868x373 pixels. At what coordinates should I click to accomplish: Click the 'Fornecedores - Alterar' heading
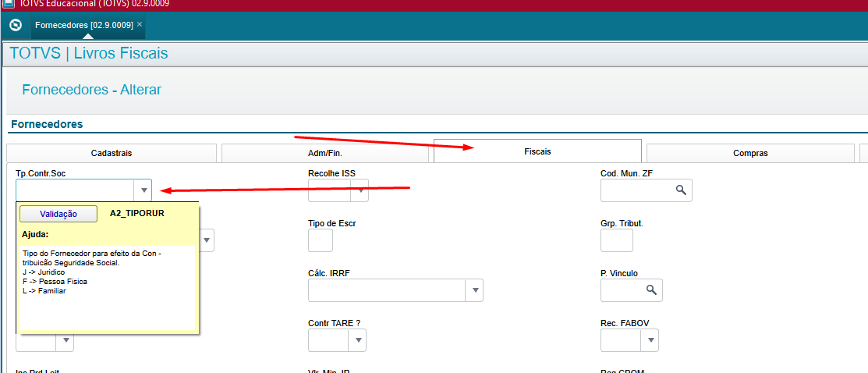[92, 89]
